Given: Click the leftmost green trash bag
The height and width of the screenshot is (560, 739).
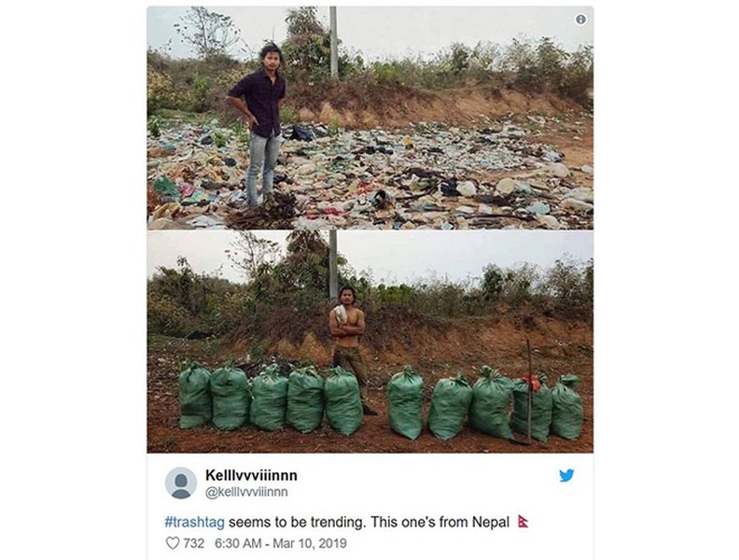Looking at the screenshot, I should 195,396.
